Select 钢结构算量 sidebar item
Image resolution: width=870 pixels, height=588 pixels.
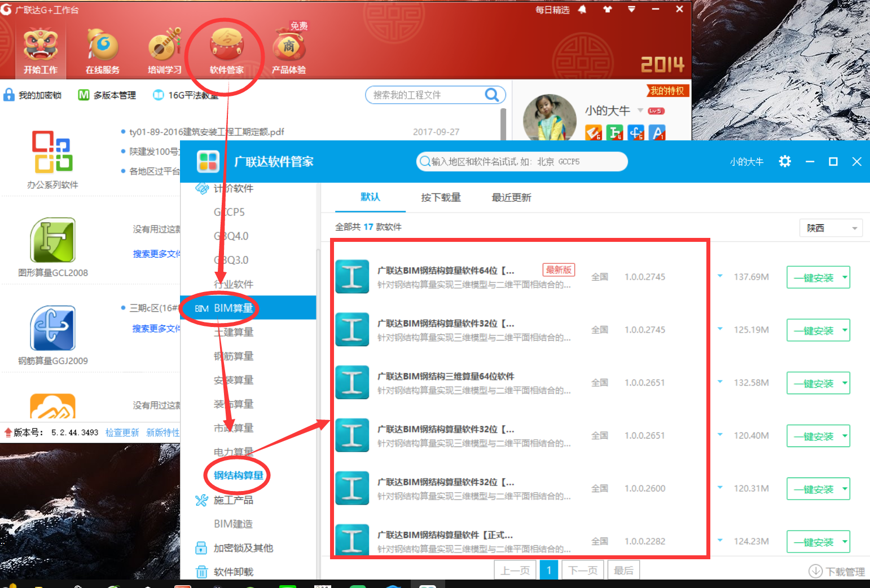[239, 475]
